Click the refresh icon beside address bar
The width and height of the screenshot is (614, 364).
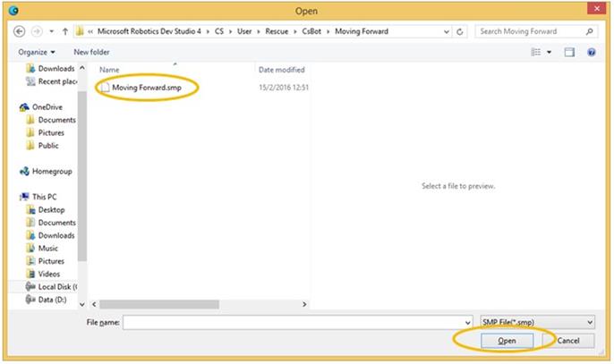[461, 31]
